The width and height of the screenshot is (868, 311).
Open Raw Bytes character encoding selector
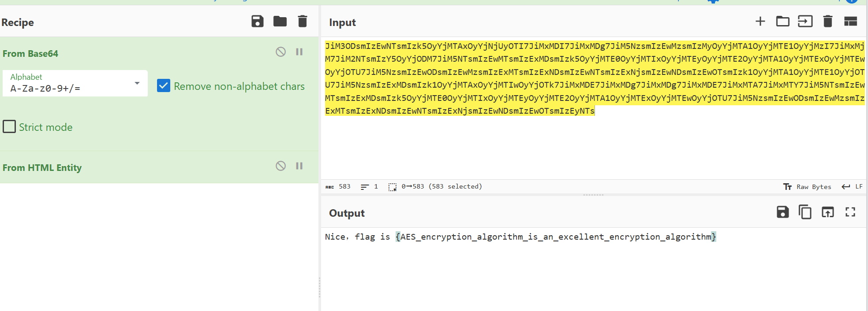coord(807,187)
